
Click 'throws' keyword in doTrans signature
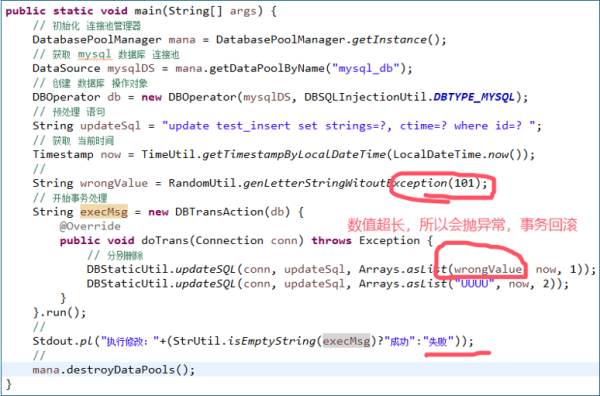tap(331, 241)
